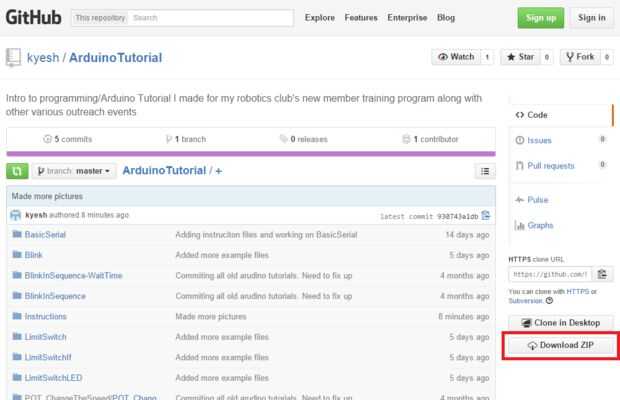
Task: View the 5 commits link
Action: click(x=68, y=139)
